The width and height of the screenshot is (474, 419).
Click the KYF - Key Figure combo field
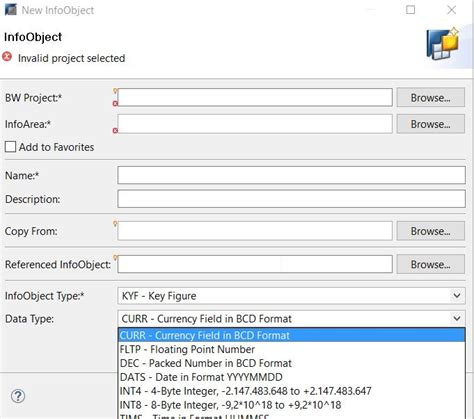click(291, 296)
